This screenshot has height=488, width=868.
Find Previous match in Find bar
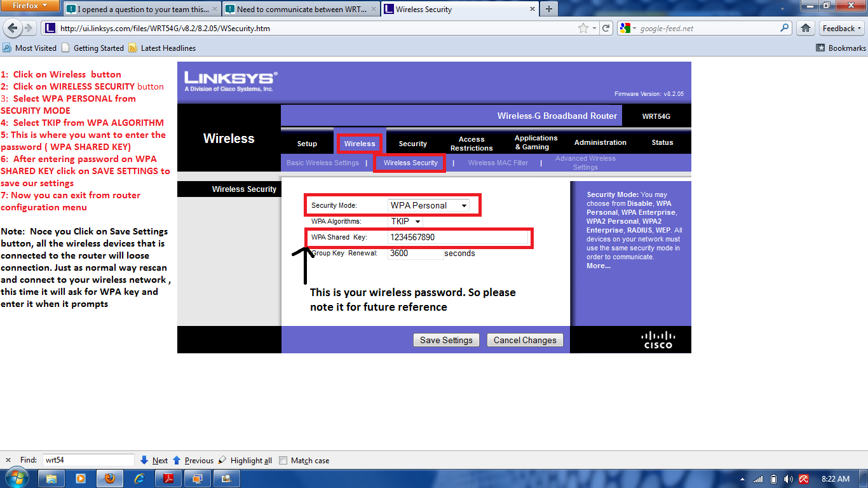(193, 461)
